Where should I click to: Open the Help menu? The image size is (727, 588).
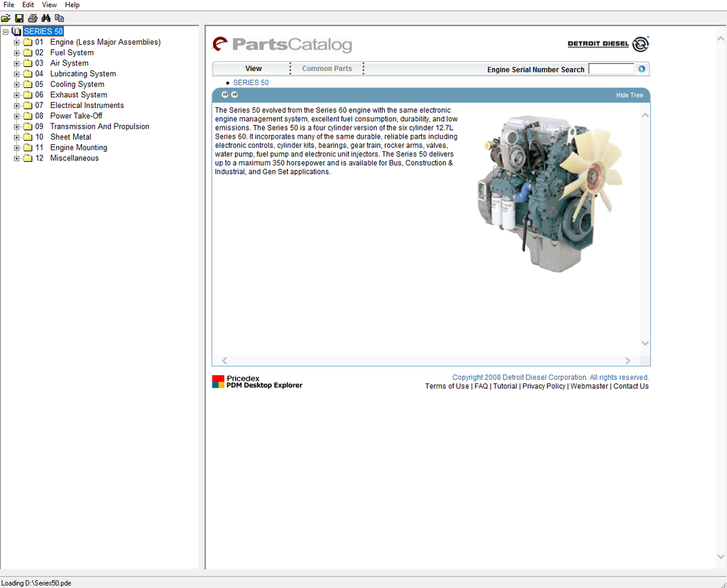[72, 5]
